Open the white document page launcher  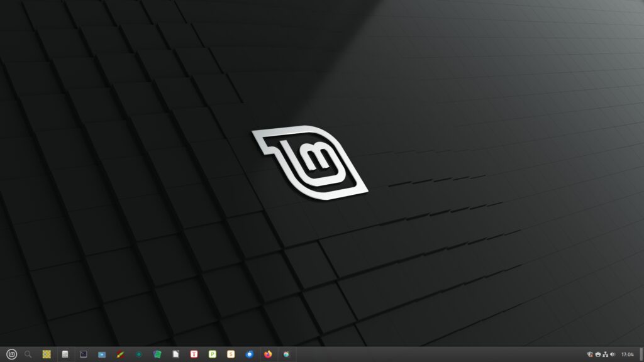point(176,354)
